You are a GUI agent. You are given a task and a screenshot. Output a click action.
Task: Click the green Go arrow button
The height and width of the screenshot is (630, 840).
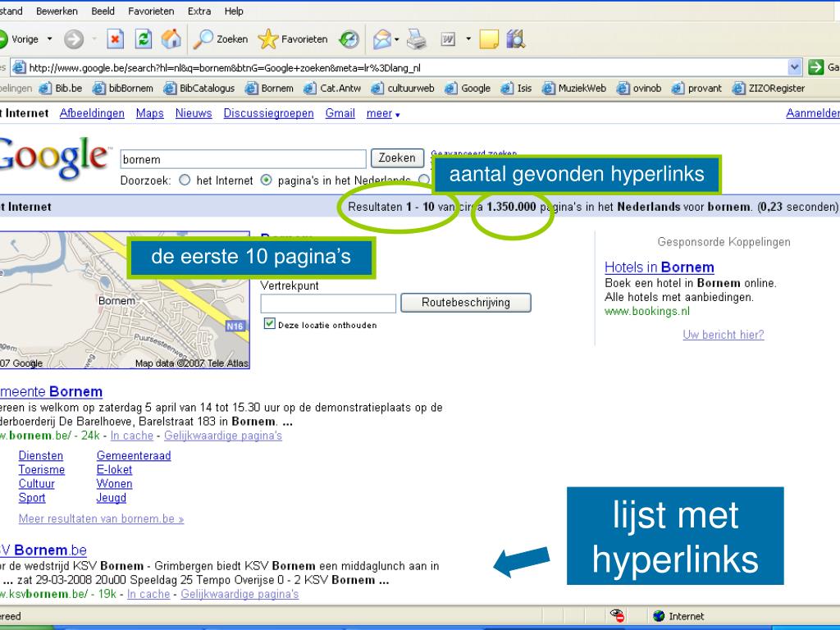click(x=816, y=67)
